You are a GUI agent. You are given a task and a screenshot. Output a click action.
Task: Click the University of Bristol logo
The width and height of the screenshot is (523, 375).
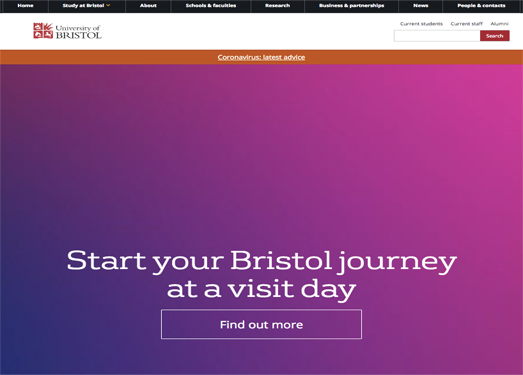[x=67, y=31]
